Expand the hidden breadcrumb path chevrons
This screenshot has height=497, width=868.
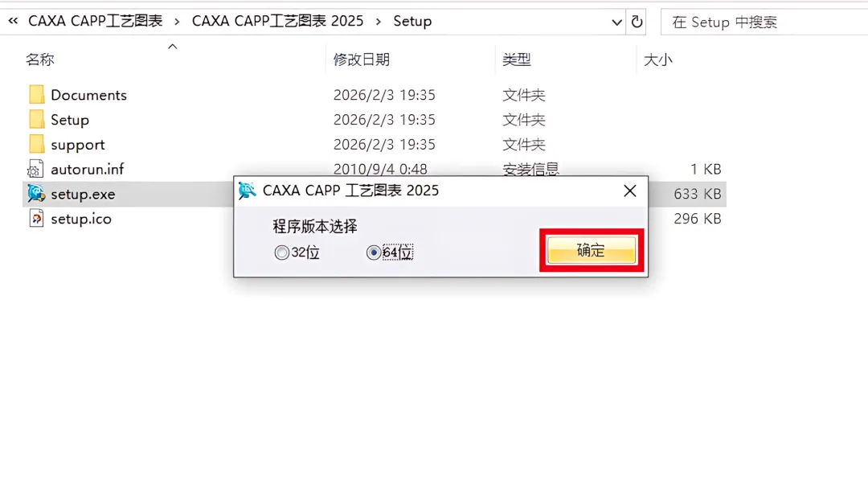pyautogui.click(x=13, y=21)
